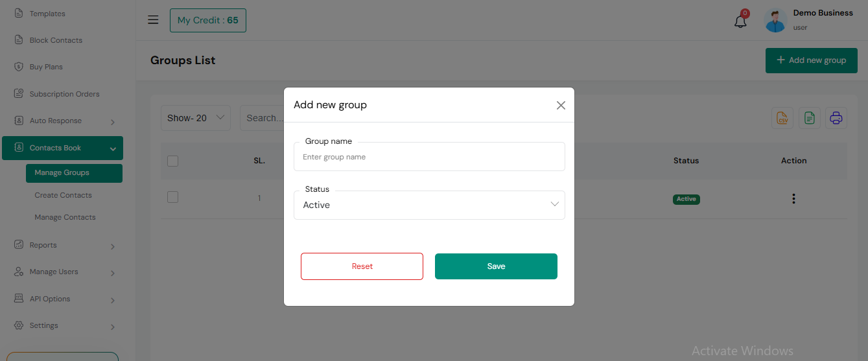Image resolution: width=868 pixels, height=361 pixels.
Task: Open the three-dot action menu
Action: 793,199
